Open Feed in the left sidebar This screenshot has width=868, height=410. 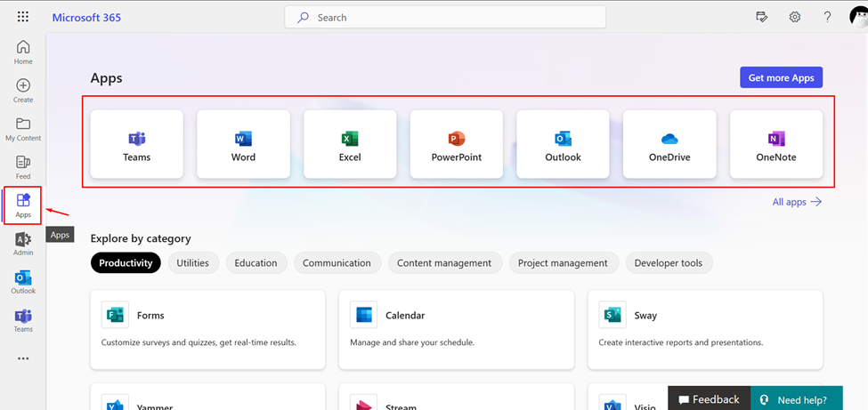(23, 167)
